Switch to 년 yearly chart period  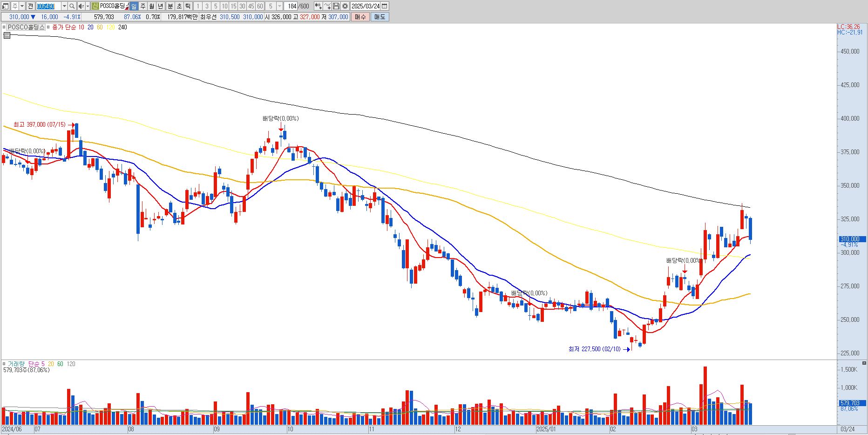point(161,6)
